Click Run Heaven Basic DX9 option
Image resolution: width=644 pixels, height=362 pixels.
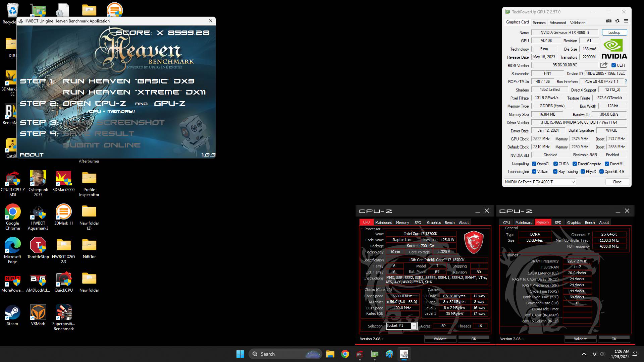(128, 81)
